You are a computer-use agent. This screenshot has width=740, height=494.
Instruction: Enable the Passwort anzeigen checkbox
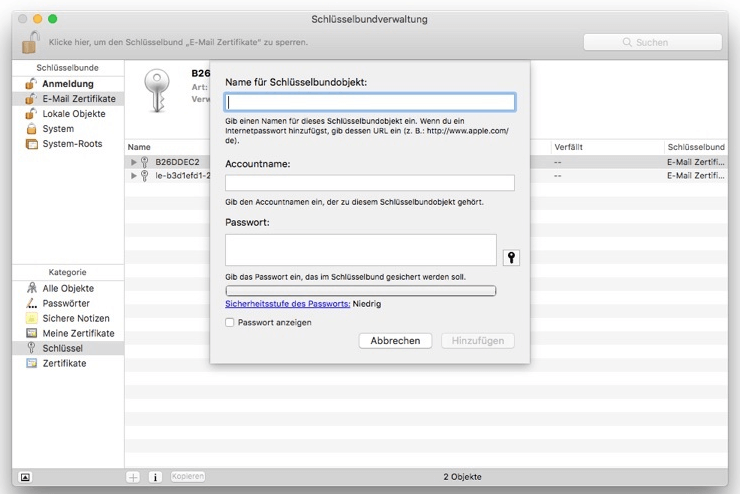[231, 323]
